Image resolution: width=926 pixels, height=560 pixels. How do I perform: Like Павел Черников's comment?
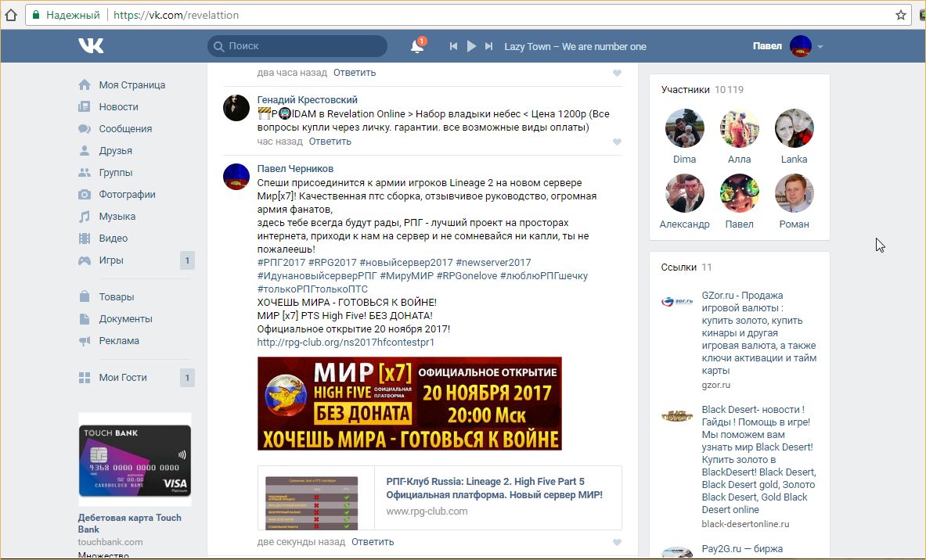coord(617,542)
